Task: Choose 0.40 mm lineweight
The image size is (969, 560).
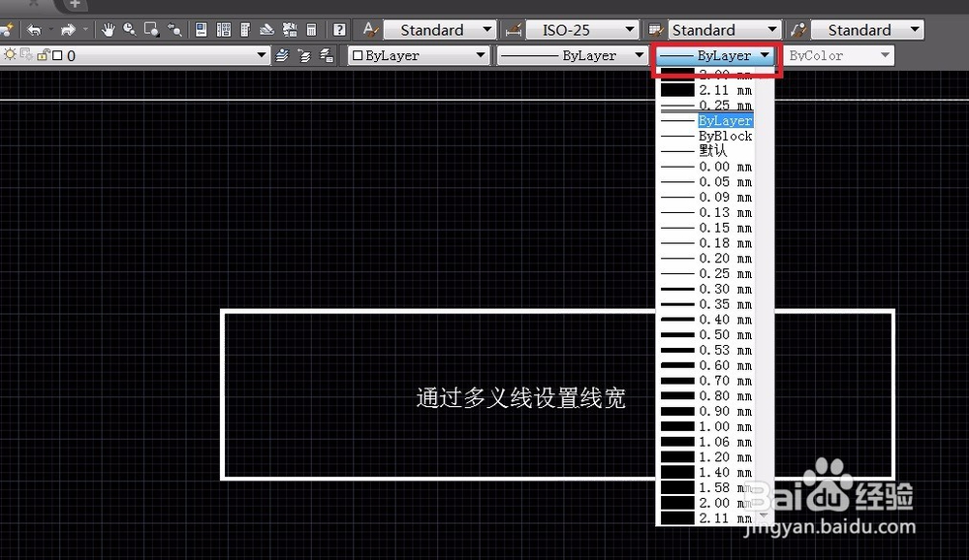Action: tap(707, 320)
